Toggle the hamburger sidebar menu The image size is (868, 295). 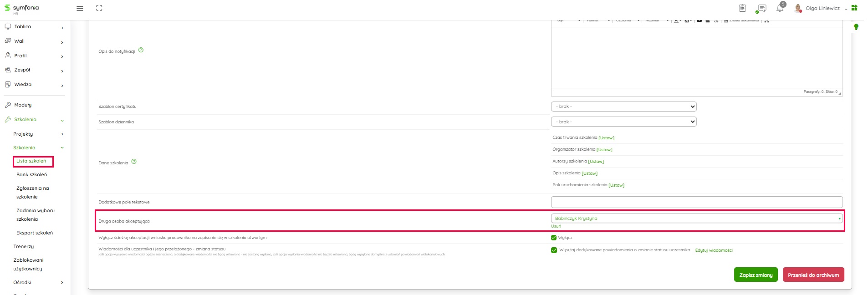pos(80,8)
